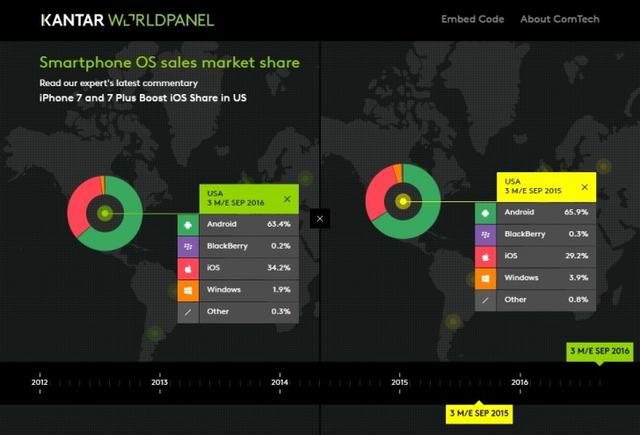Open the Embed Code link
The height and width of the screenshot is (435, 640).
click(476, 20)
